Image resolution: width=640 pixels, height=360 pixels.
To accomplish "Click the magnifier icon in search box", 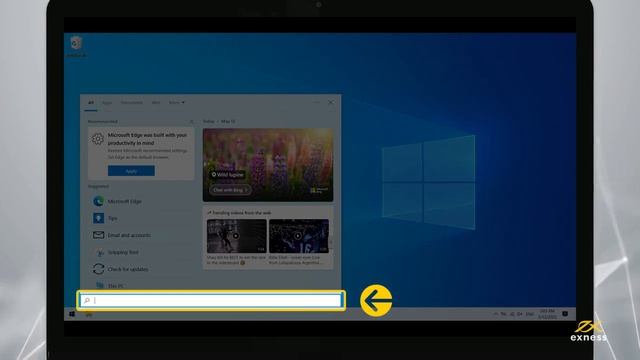I will [x=87, y=300].
